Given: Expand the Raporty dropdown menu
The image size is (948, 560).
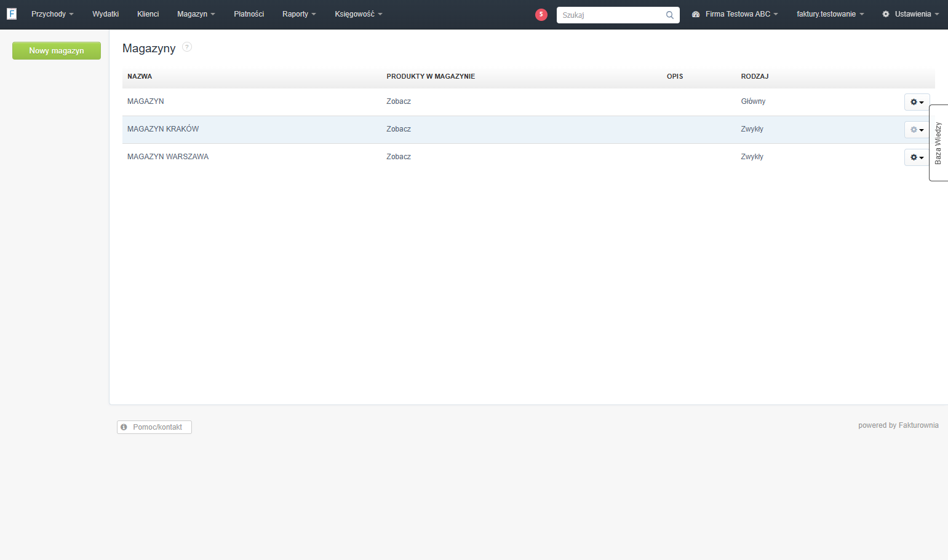Looking at the screenshot, I should (299, 14).
